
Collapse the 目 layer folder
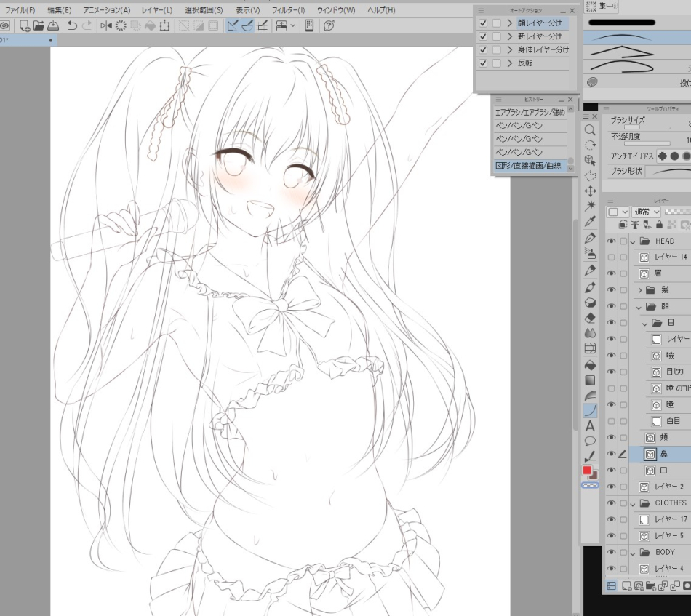(x=645, y=324)
